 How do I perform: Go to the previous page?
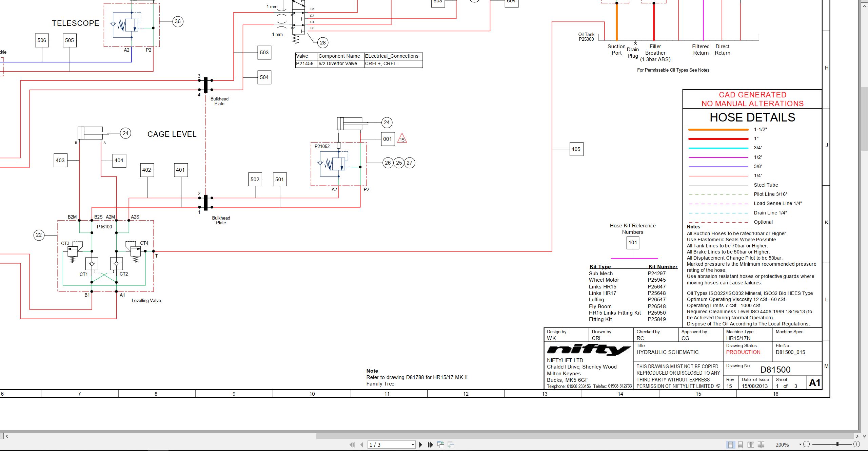362,445
